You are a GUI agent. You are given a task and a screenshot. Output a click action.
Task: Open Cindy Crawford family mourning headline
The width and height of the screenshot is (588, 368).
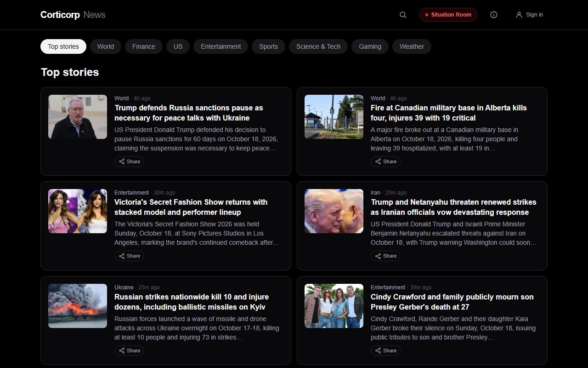[452, 302]
